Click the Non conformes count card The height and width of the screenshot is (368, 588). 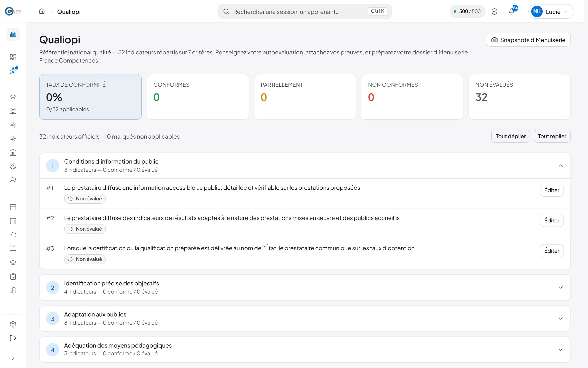412,97
